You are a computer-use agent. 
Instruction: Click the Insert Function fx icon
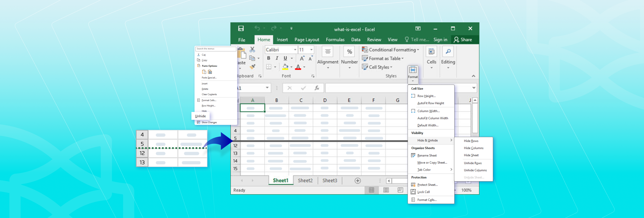point(317,88)
